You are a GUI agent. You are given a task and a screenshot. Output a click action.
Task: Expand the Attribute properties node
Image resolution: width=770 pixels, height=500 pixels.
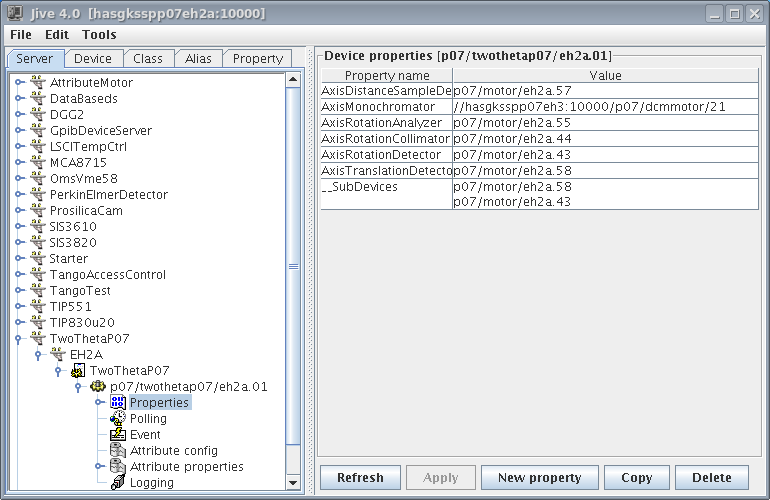tap(99, 466)
